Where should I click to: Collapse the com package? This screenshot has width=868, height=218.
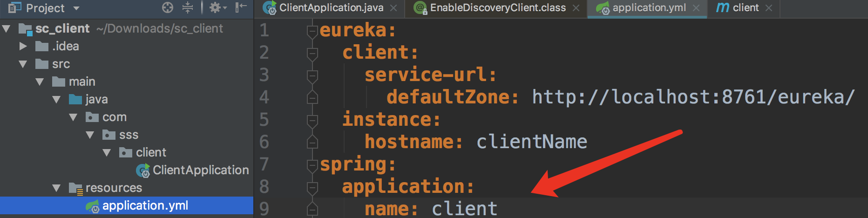[x=74, y=117]
